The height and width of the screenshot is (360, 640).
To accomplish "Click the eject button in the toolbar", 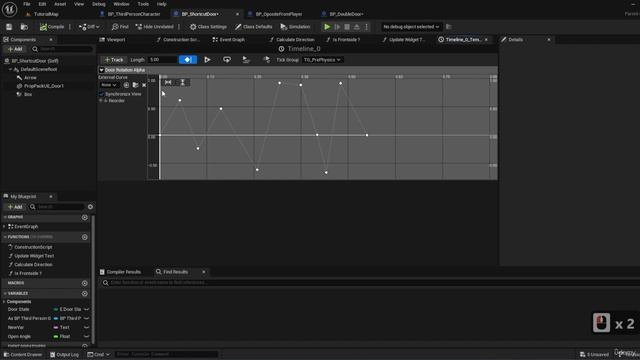I will [x=357, y=27].
